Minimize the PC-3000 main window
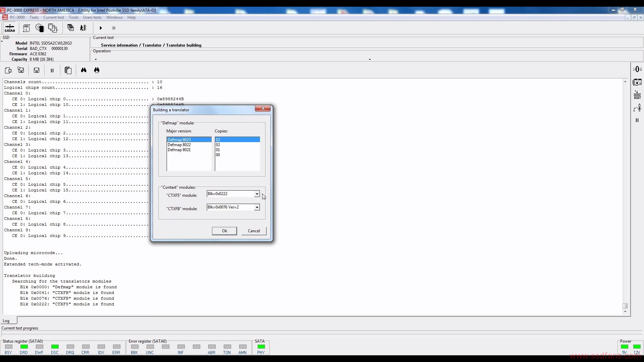 [613, 10]
